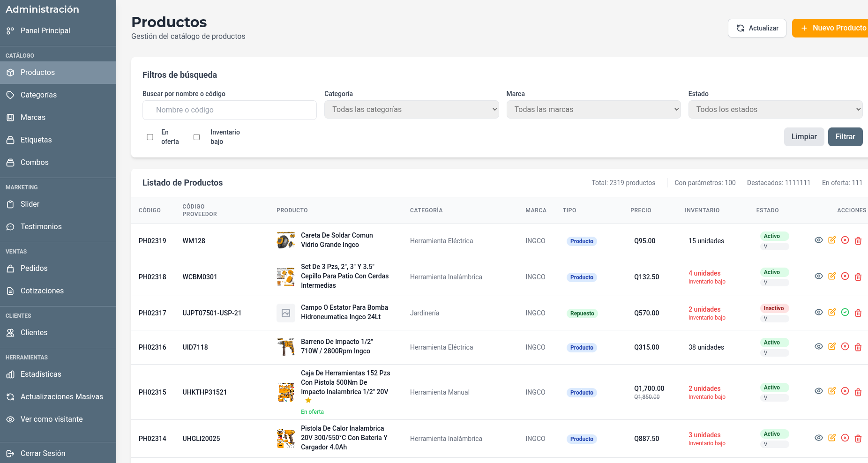Click the edit pencil icon for PH02319
This screenshot has width=868, height=463.
coord(832,240)
